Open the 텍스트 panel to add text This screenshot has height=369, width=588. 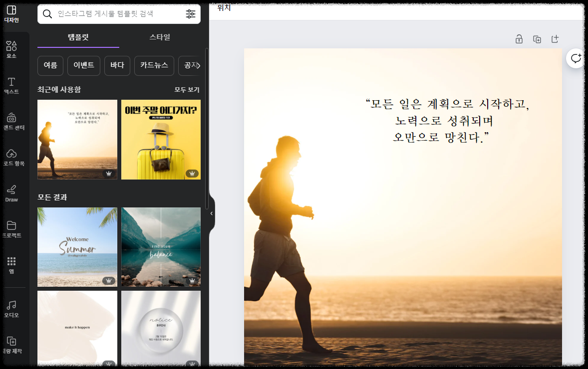click(12, 85)
